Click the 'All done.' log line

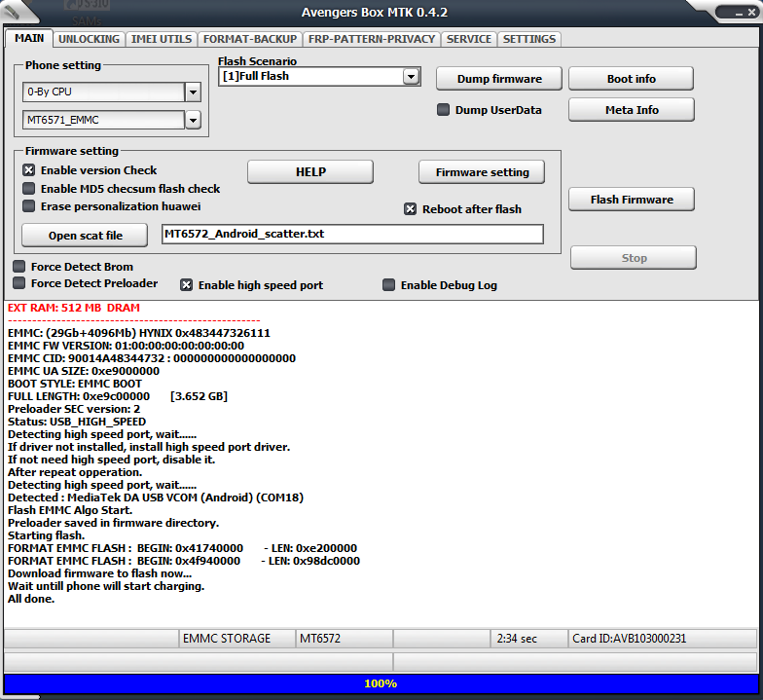(x=31, y=600)
